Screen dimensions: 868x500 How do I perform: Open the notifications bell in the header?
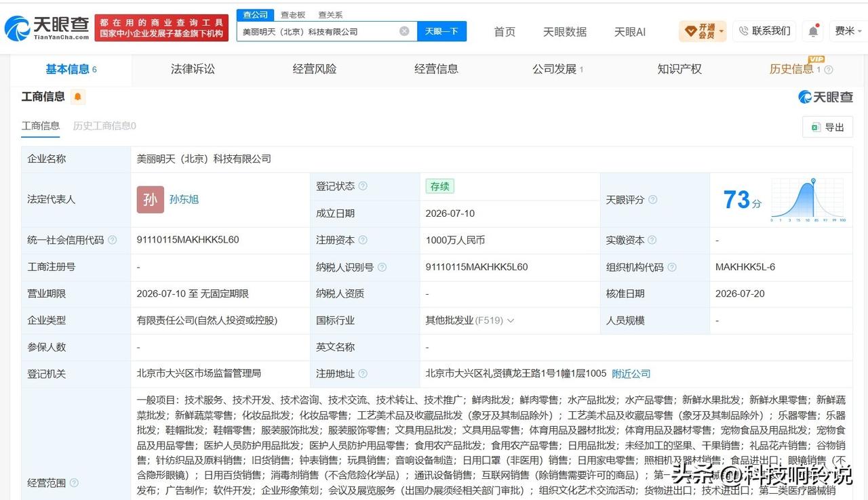[x=813, y=31]
